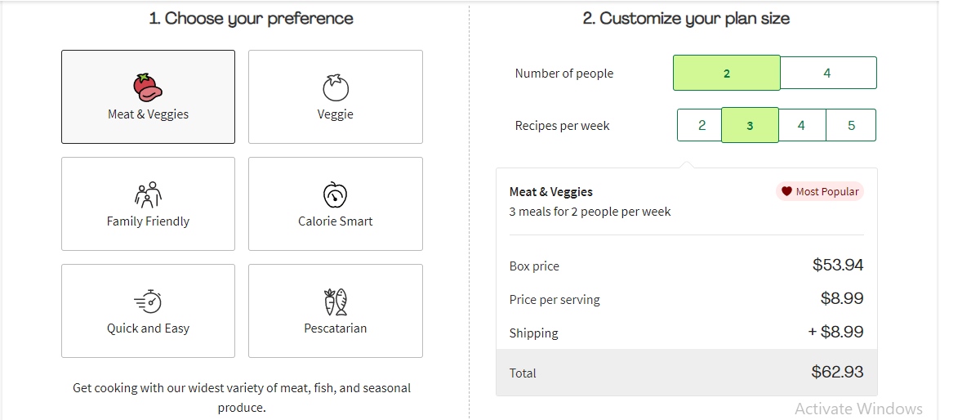Choose 5 recipes per week

pyautogui.click(x=851, y=125)
